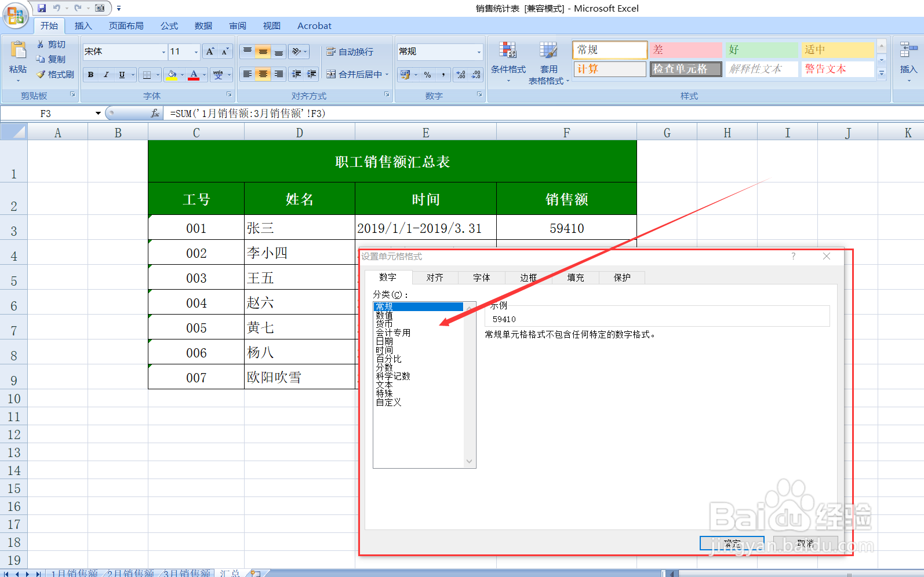The width and height of the screenshot is (924, 577).
Task: Switch to the 页面布局 ribbon tab
Action: [126, 25]
